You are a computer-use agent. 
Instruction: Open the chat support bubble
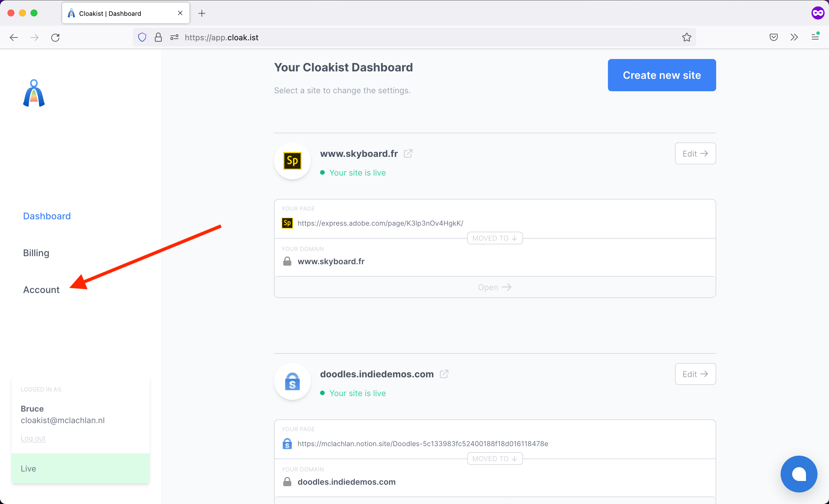pos(798,474)
